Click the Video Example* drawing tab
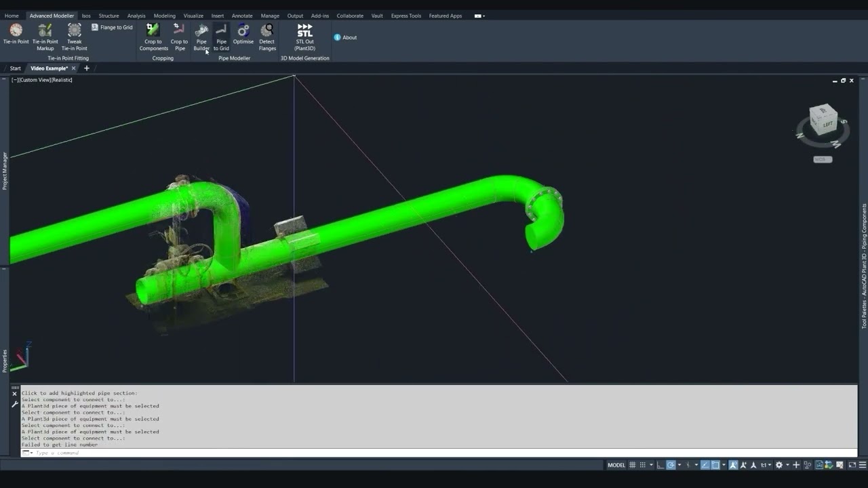This screenshot has width=868, height=488. coord(49,68)
